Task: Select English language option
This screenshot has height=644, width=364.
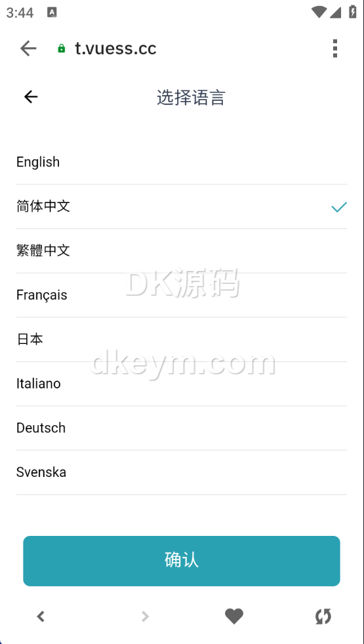Action: point(182,162)
